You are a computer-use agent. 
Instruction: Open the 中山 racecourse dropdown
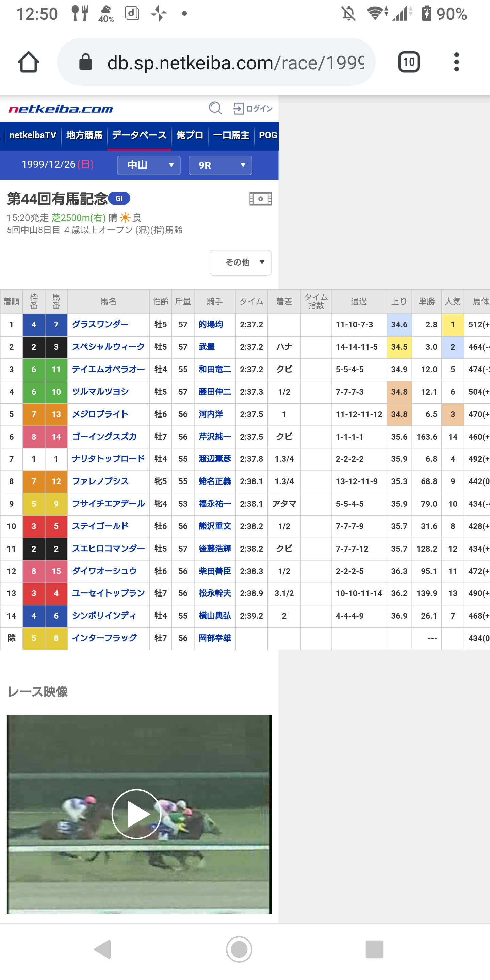click(x=149, y=165)
